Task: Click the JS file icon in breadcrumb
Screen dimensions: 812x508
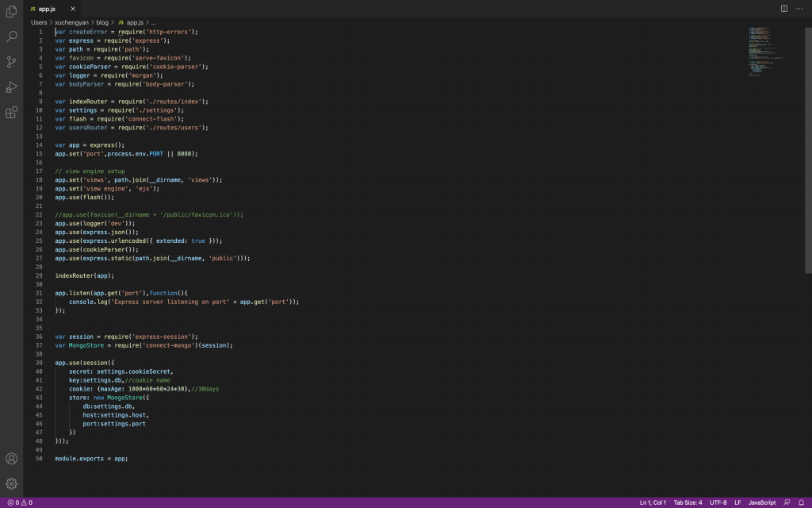Action: pyautogui.click(x=121, y=23)
